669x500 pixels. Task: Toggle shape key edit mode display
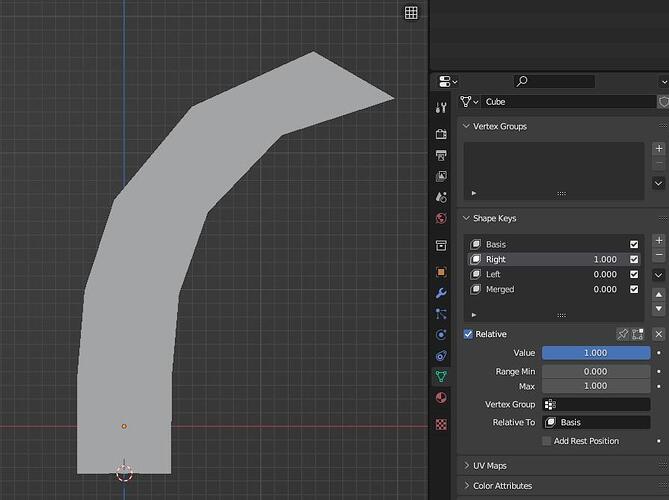pyautogui.click(x=637, y=334)
